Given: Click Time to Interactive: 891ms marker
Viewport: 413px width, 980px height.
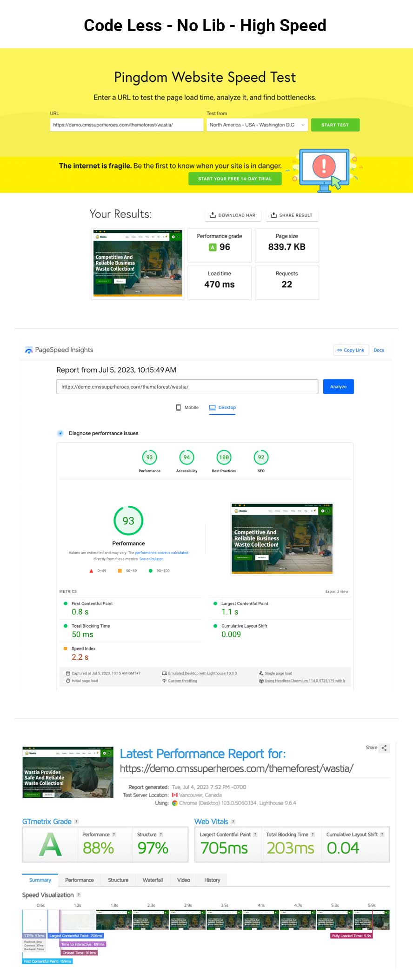Looking at the screenshot, I should 83,944.
